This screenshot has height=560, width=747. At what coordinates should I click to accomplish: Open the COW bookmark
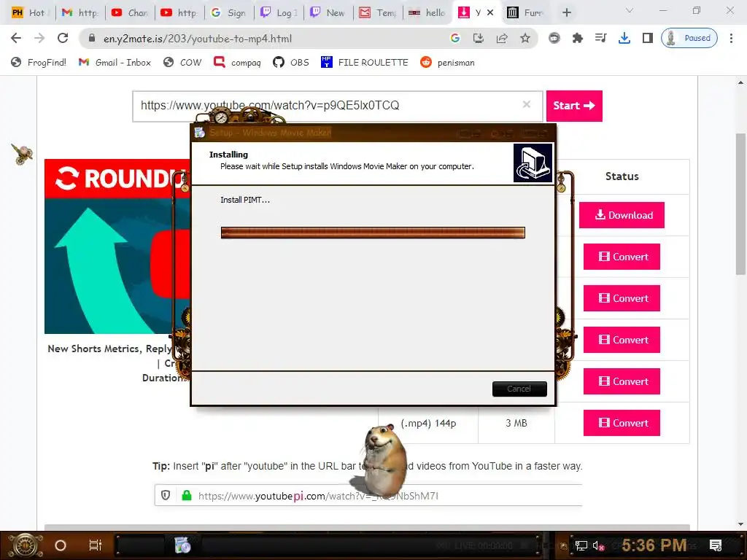[182, 63]
